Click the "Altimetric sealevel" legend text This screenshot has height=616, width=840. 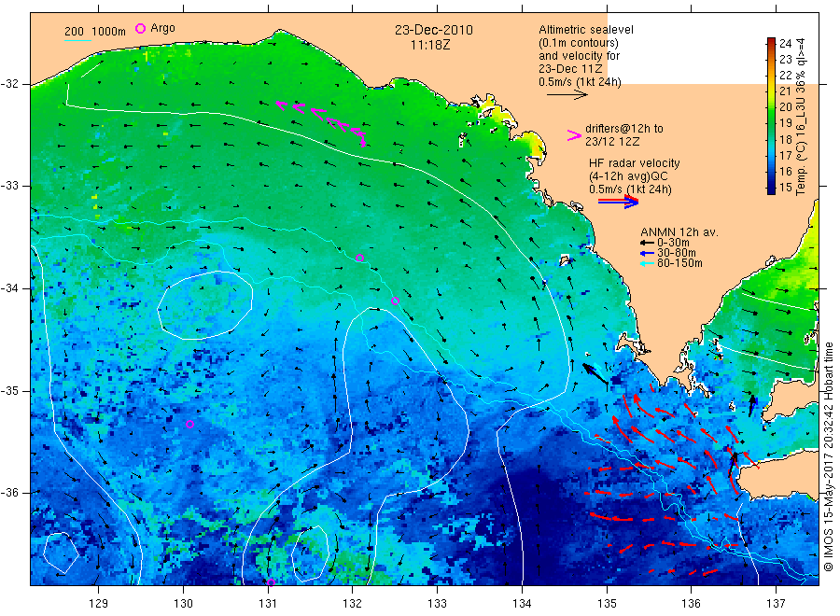[586, 30]
